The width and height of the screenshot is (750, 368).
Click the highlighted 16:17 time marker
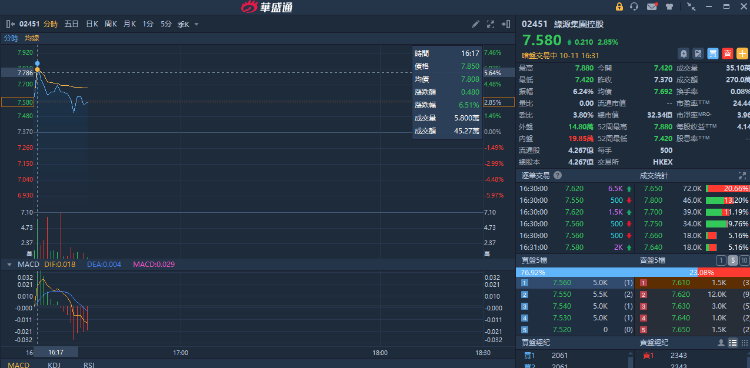pos(56,352)
